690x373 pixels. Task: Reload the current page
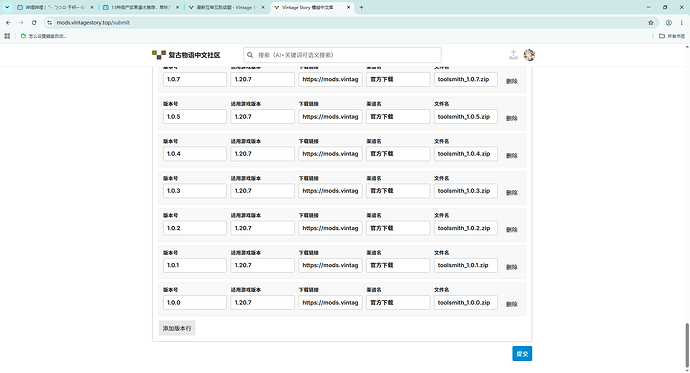tap(34, 22)
